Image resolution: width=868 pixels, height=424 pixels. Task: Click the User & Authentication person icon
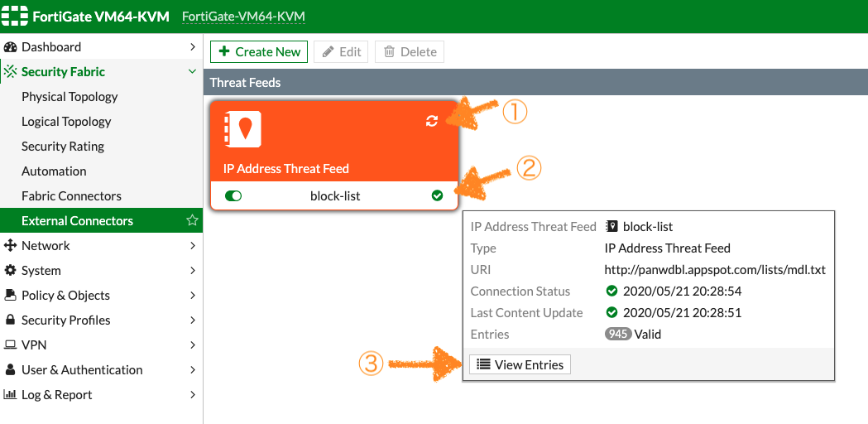[x=10, y=369]
